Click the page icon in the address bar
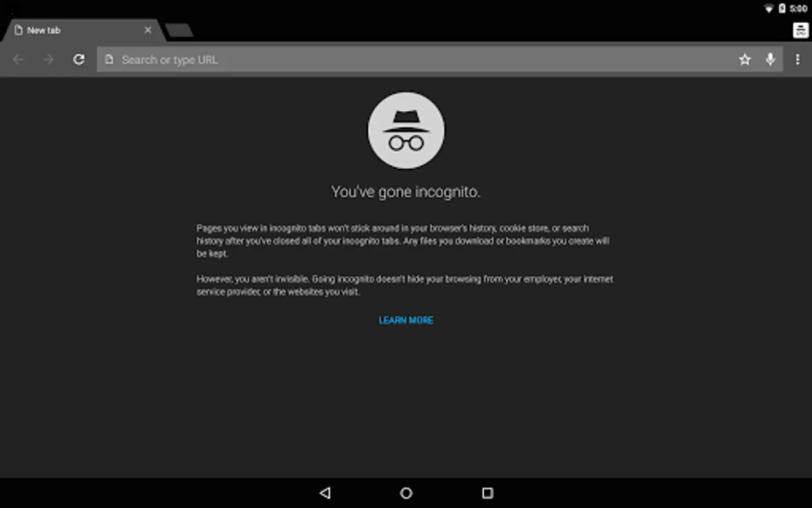Screen dimensions: 812x508 point(109,59)
